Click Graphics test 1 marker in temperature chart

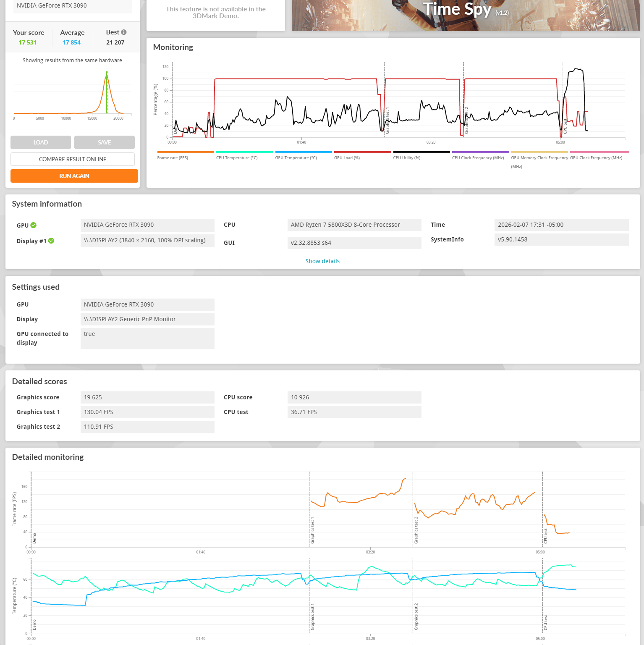click(x=312, y=617)
